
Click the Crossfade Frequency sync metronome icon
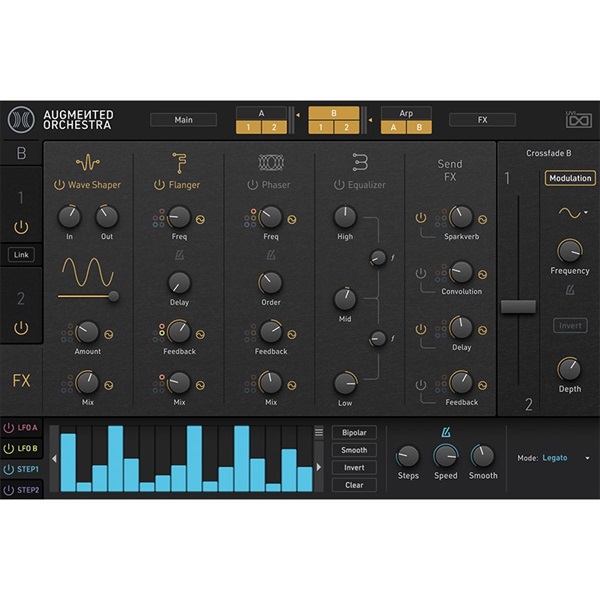click(x=570, y=290)
